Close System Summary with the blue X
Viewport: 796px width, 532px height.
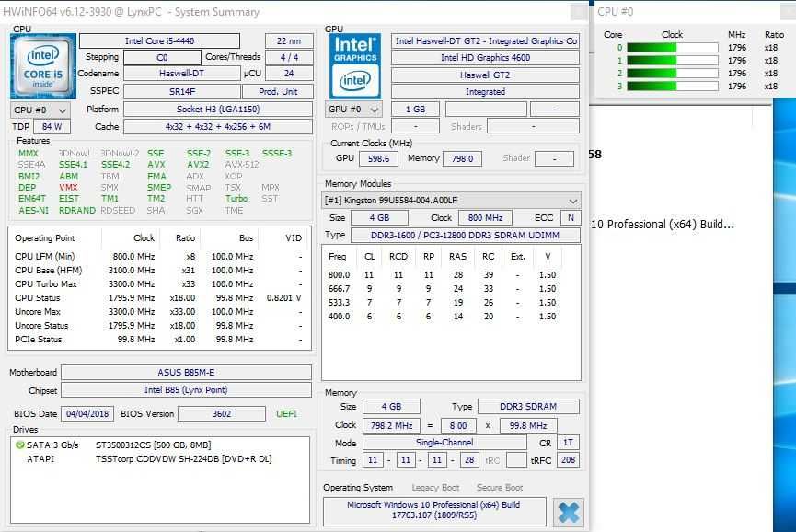[x=568, y=512]
